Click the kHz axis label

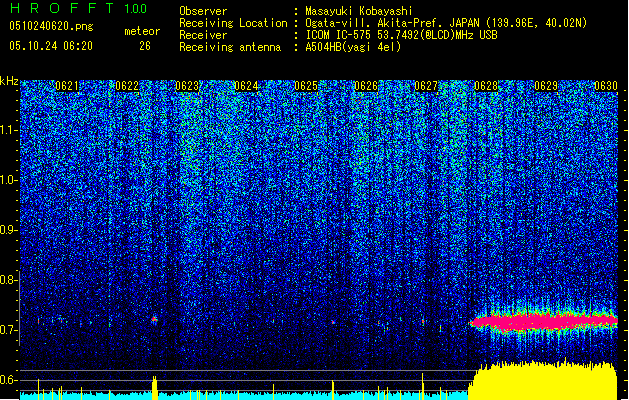9,81
